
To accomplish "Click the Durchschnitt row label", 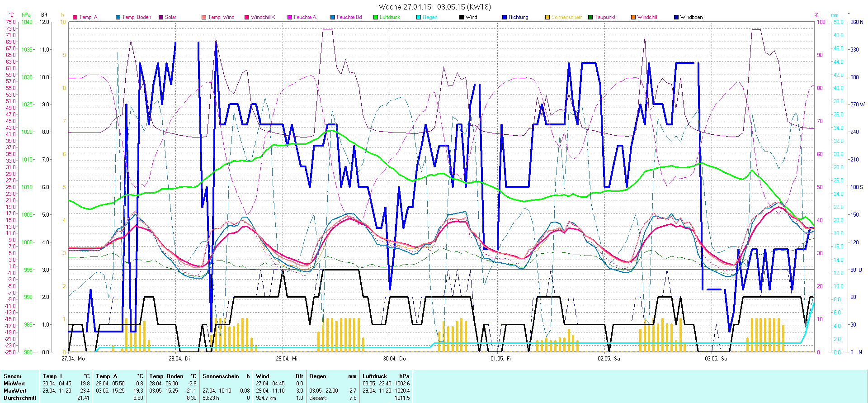I will point(20,398).
